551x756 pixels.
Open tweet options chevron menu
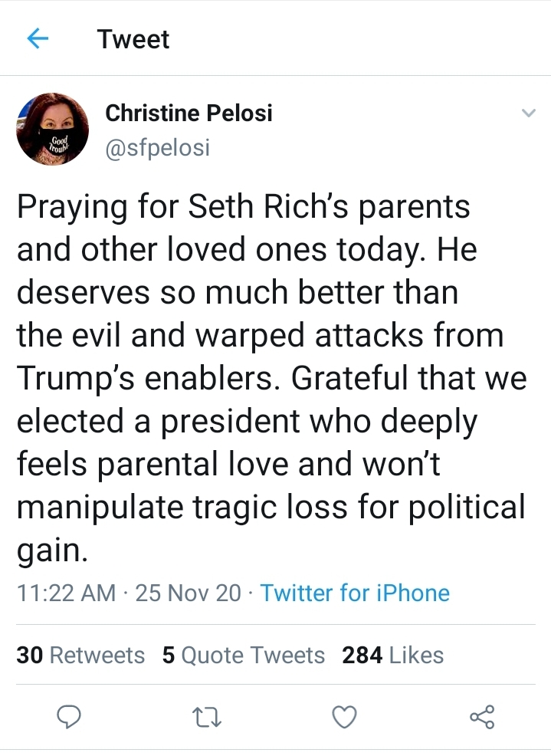click(x=529, y=113)
